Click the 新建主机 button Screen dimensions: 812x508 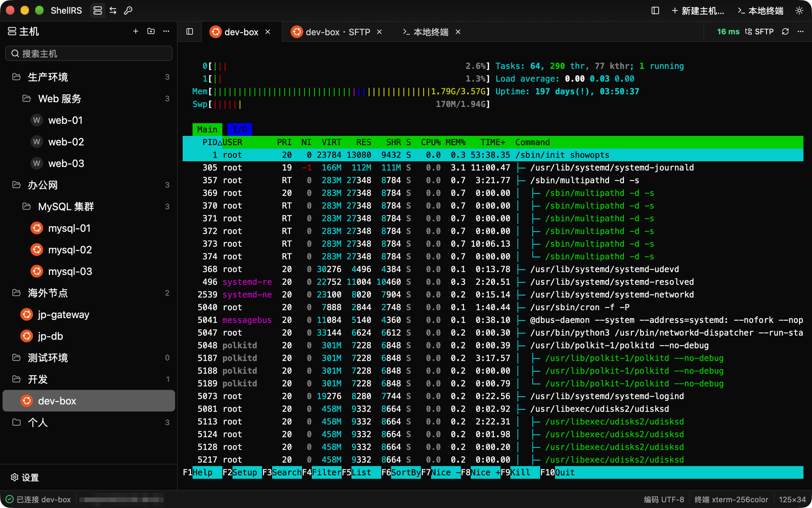point(698,11)
